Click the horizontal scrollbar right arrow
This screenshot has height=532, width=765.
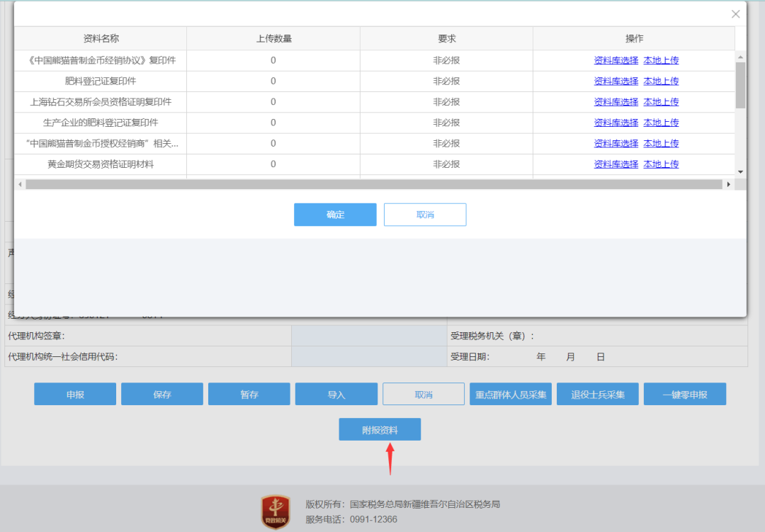pyautogui.click(x=728, y=184)
